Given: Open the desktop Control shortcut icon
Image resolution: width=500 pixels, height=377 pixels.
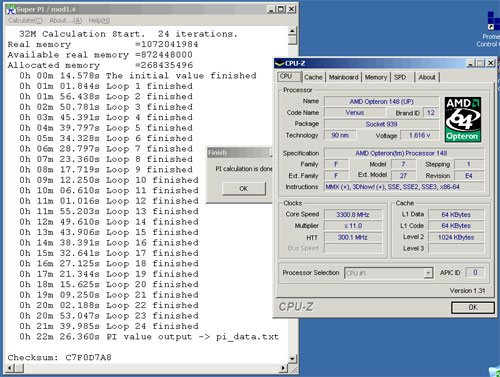Looking at the screenshot, I should (493, 21).
